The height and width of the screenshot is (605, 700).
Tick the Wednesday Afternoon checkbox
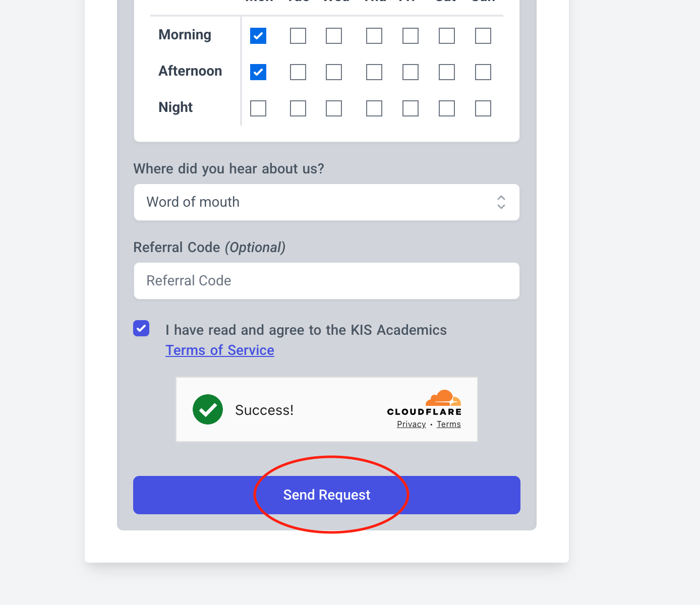(x=334, y=72)
